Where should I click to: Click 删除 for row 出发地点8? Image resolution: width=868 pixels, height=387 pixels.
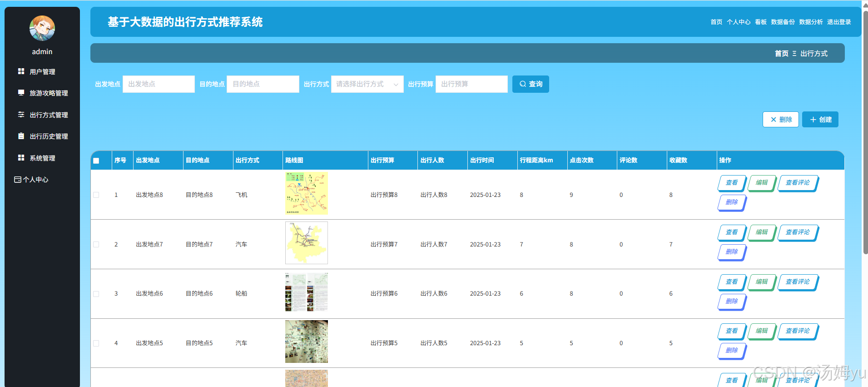[732, 202]
